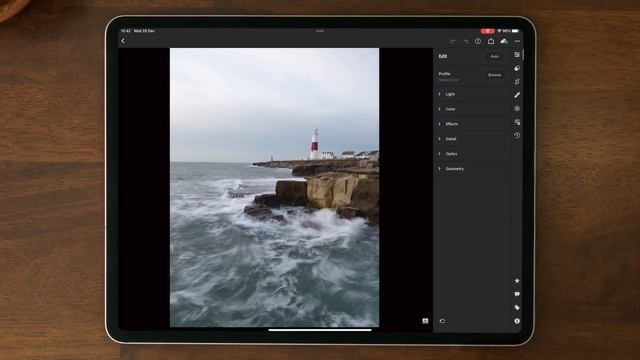Check the cloud sync status icon

point(504,41)
